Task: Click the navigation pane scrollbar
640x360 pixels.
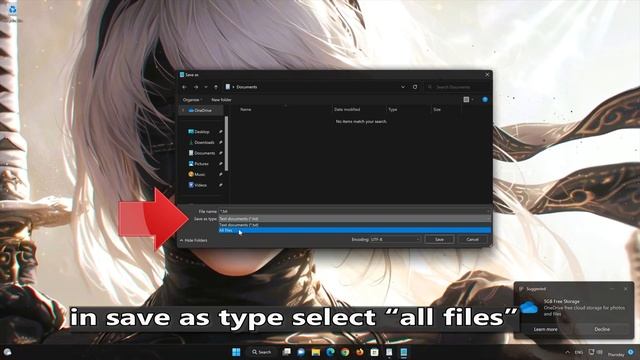Action: click(226, 144)
